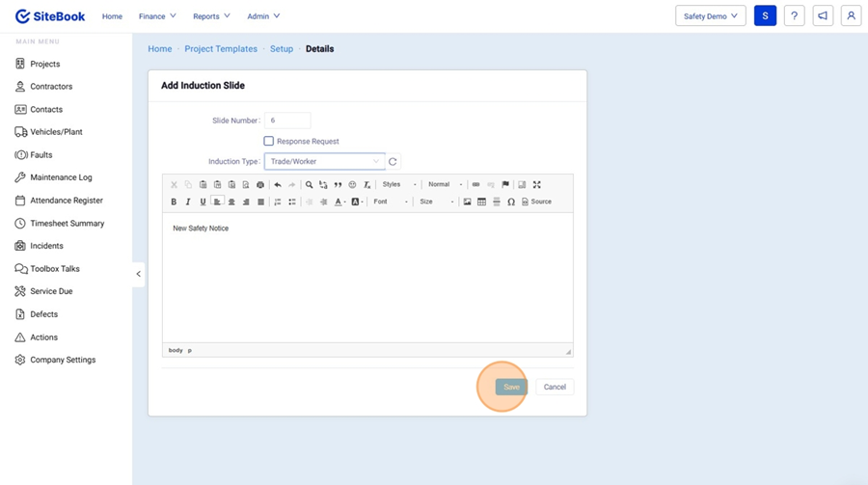Insert a table into the slide
The image size is (868, 485).
click(482, 202)
